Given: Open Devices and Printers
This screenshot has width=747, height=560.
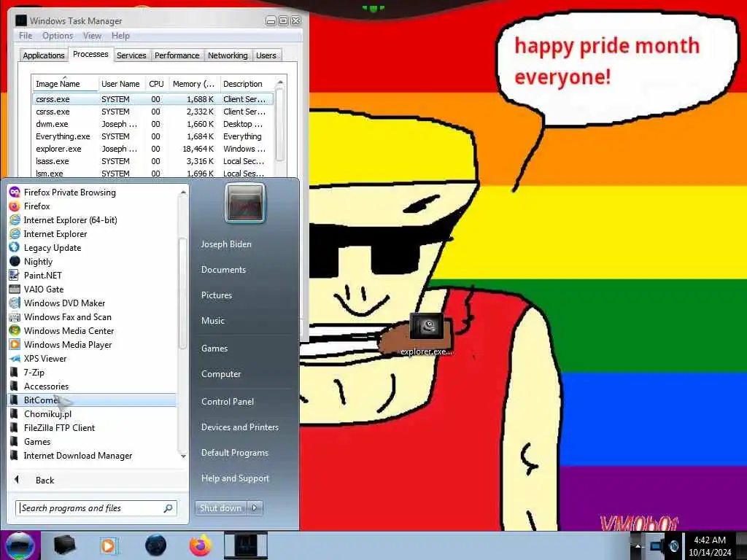Looking at the screenshot, I should point(240,427).
